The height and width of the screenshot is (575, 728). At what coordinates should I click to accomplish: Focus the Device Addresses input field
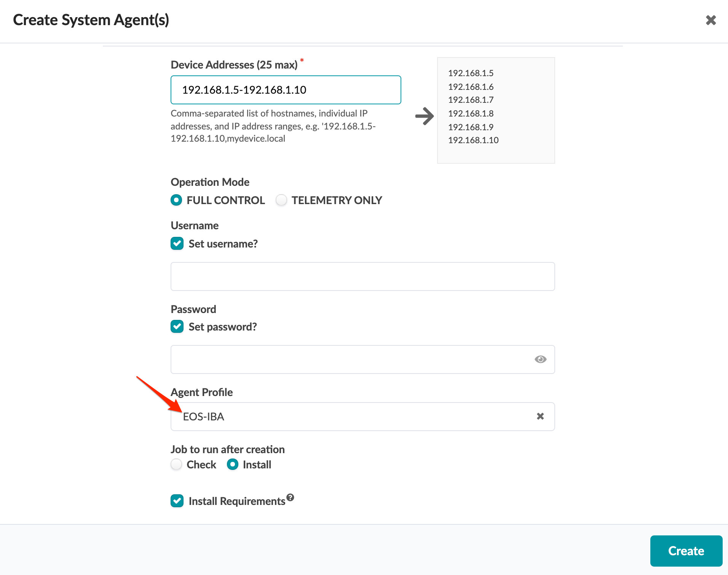(286, 90)
